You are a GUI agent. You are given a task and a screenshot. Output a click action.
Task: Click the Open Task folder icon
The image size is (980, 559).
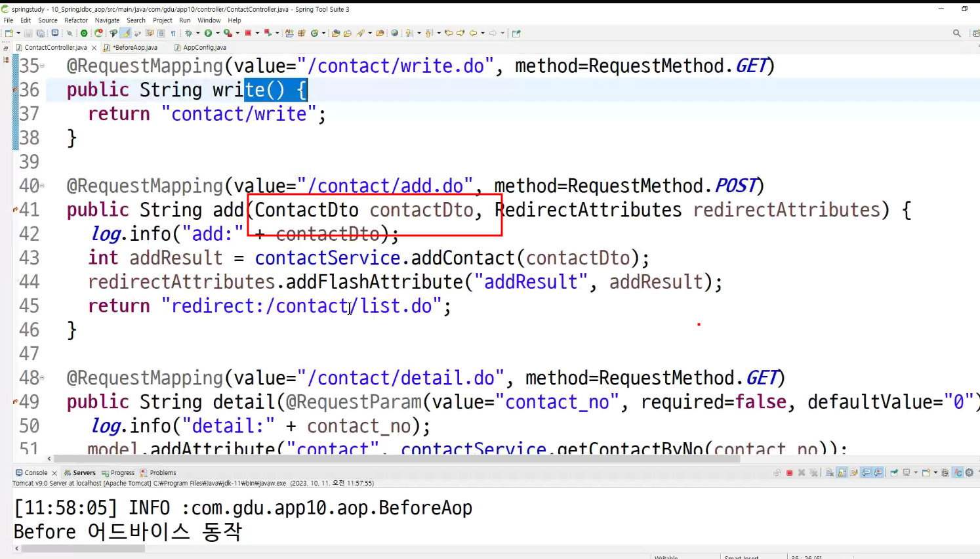348,33
